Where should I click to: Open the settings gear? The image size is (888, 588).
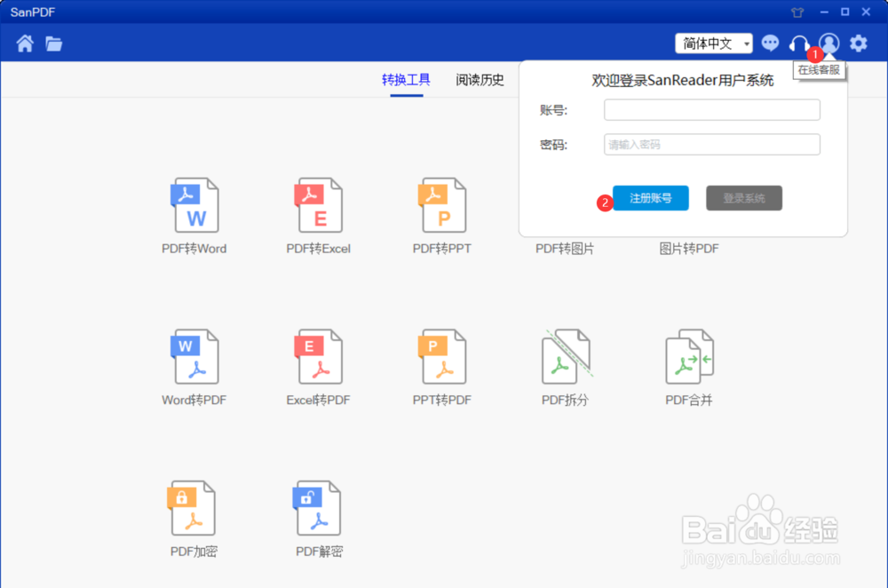(858, 43)
